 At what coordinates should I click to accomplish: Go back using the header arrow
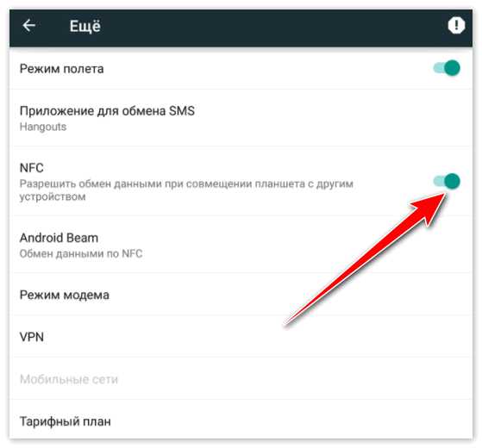[29, 25]
